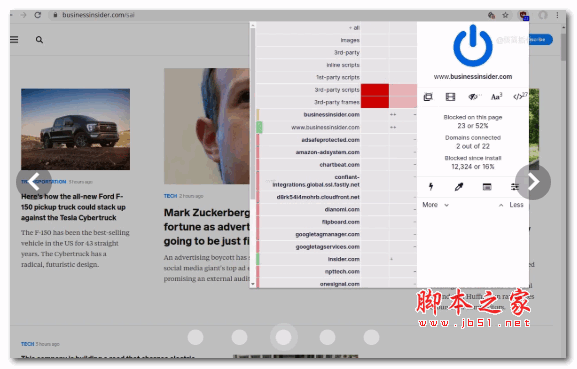Select the fourth carousel dot
Screen dimensions: 577x369
(327, 337)
